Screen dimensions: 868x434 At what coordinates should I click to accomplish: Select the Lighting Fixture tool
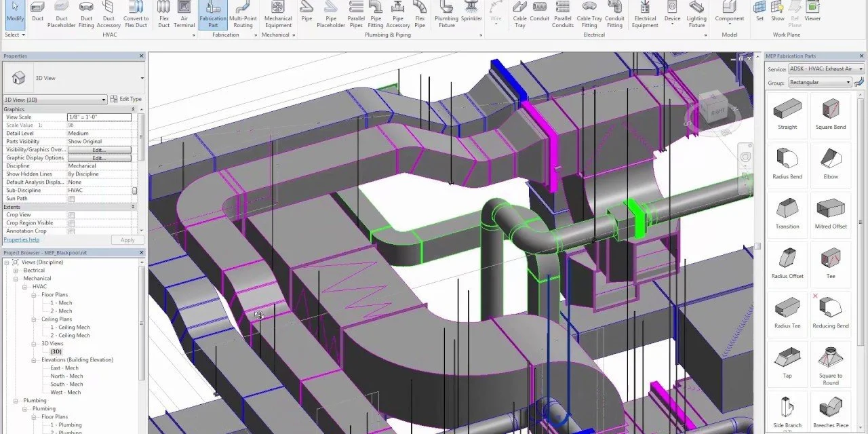tap(696, 14)
